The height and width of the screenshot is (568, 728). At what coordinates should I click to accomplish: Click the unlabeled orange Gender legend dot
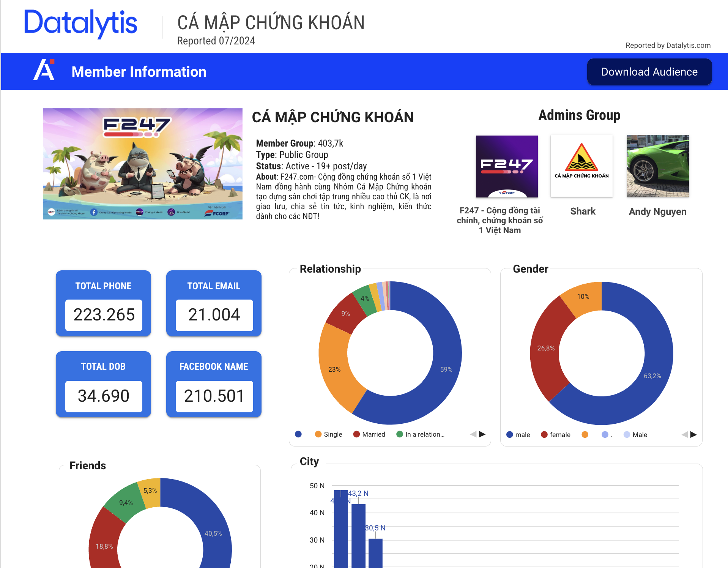pos(585,434)
